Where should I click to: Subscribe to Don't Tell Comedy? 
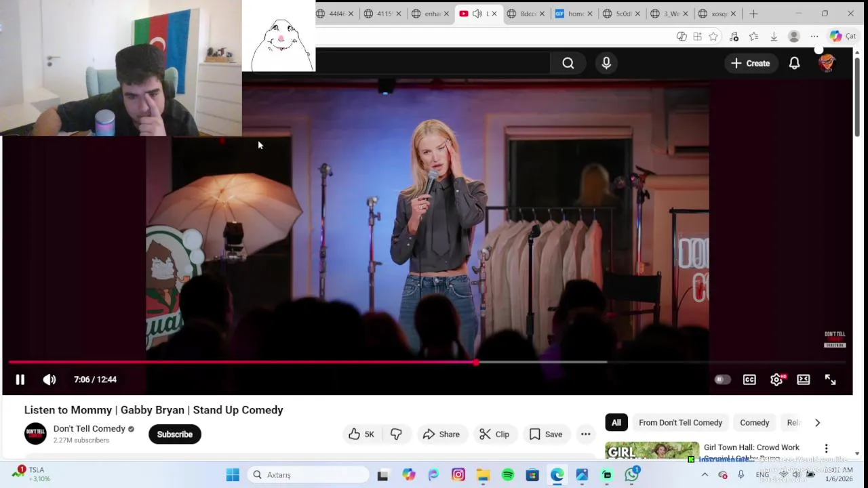coord(175,434)
